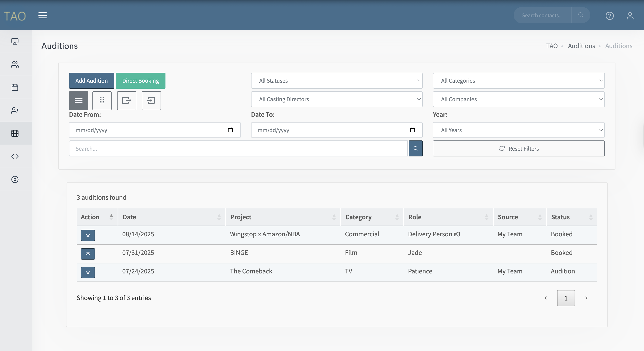The width and height of the screenshot is (644, 351).
Task: Open the contacts people icon in sidebar
Action: pyautogui.click(x=15, y=64)
